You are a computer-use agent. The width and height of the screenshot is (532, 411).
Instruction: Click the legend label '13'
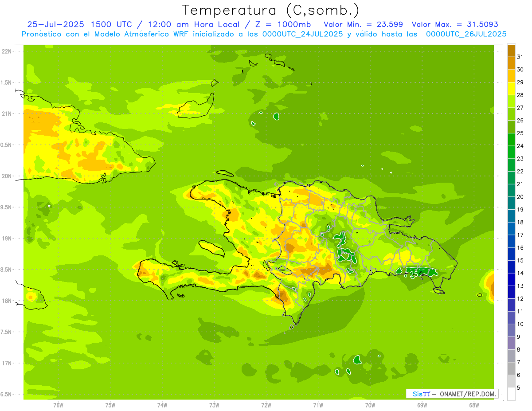pyautogui.click(x=520, y=286)
